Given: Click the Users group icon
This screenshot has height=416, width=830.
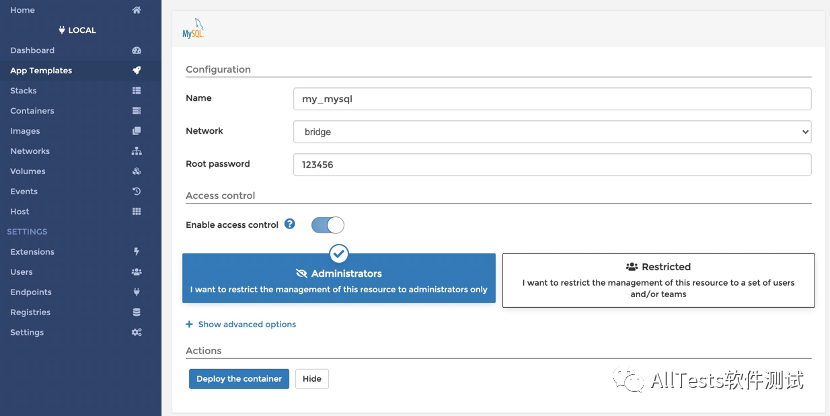Looking at the screenshot, I should [137, 272].
